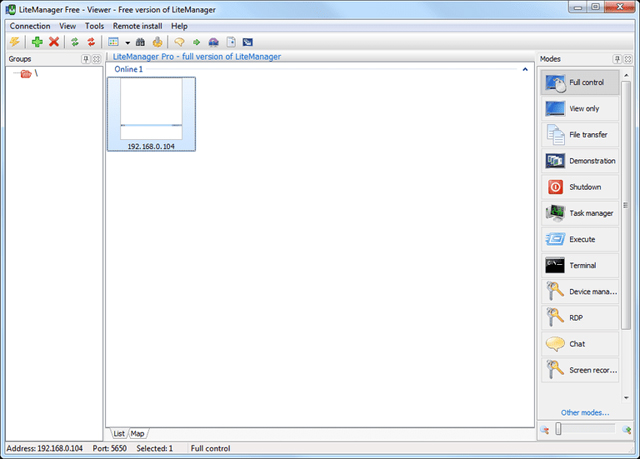Click the dark blue screen toolbar icon
The height and width of the screenshot is (459, 640).
pos(247,42)
